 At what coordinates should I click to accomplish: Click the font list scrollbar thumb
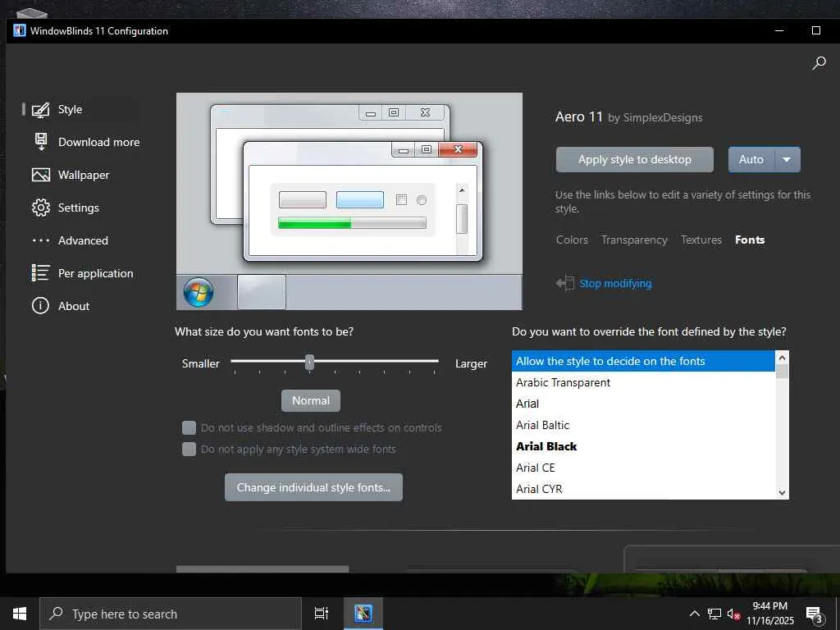(782, 372)
